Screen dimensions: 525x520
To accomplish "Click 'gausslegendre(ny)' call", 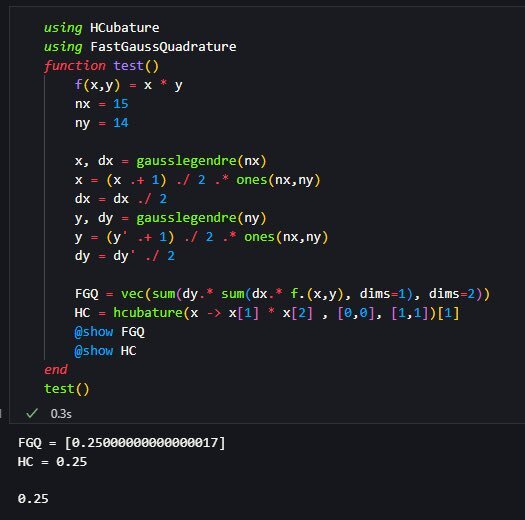I will coord(201,218).
